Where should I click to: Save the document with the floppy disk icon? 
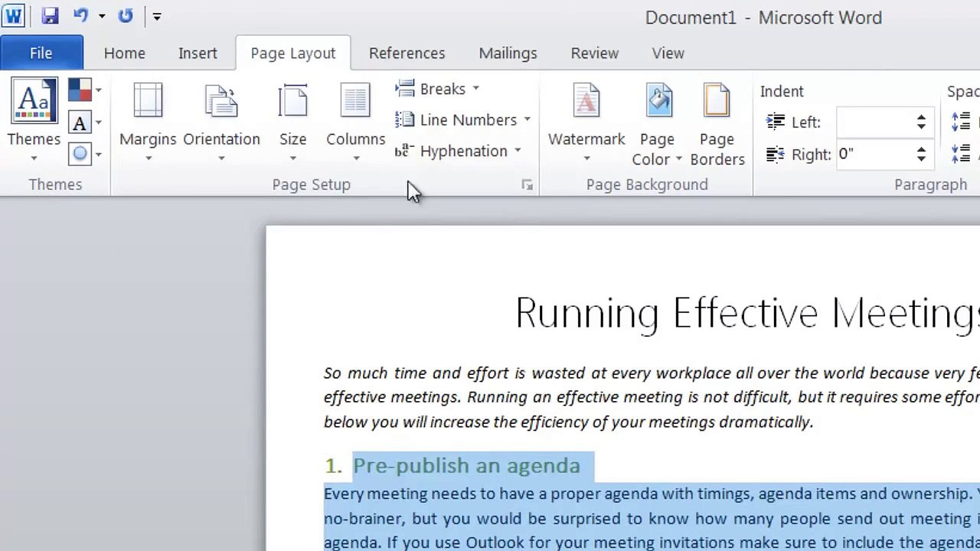coord(50,15)
